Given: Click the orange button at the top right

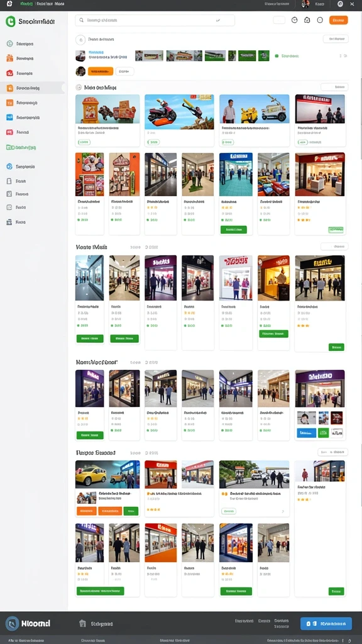Looking at the screenshot, I should point(338,19).
